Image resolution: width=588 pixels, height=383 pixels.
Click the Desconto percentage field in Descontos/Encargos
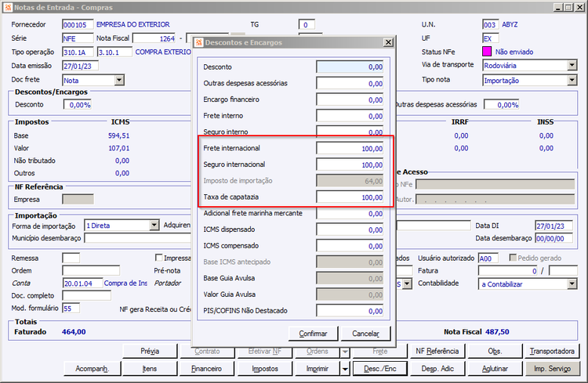pyautogui.click(x=78, y=104)
